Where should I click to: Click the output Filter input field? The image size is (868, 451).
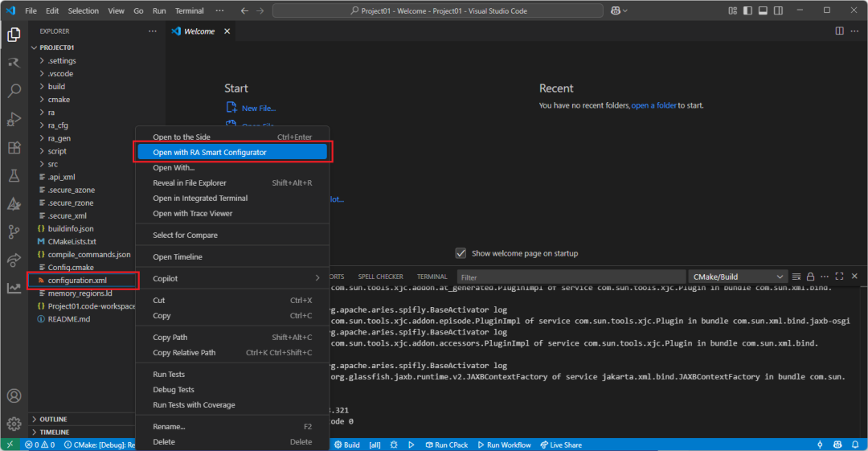563,277
